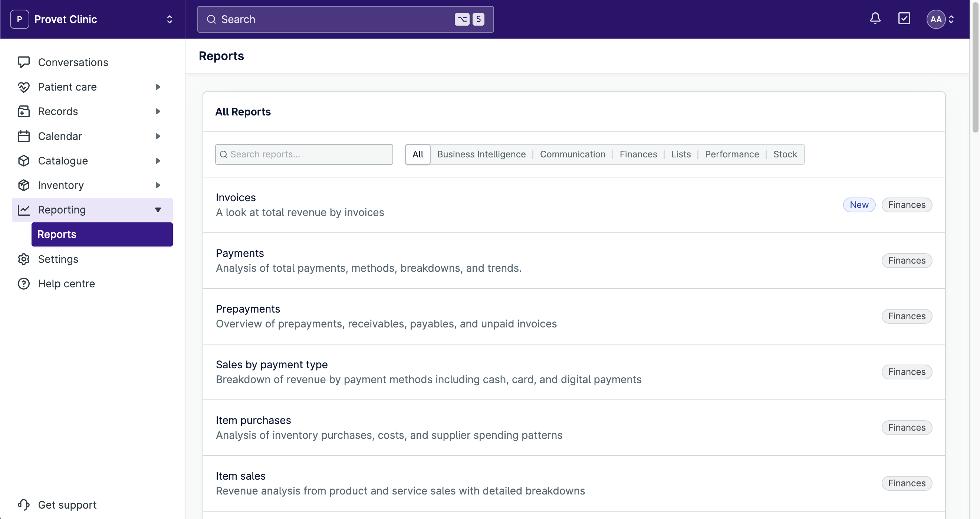
Task: Click the Get support headset icon
Action: (x=24, y=505)
